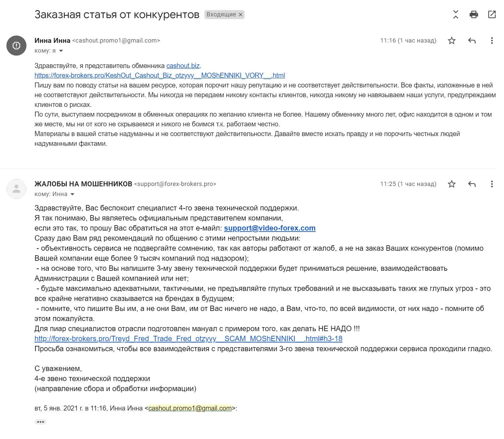The image size is (504, 439).
Task: Open the Treyd Fred Trade Fred link
Action: coord(188,339)
